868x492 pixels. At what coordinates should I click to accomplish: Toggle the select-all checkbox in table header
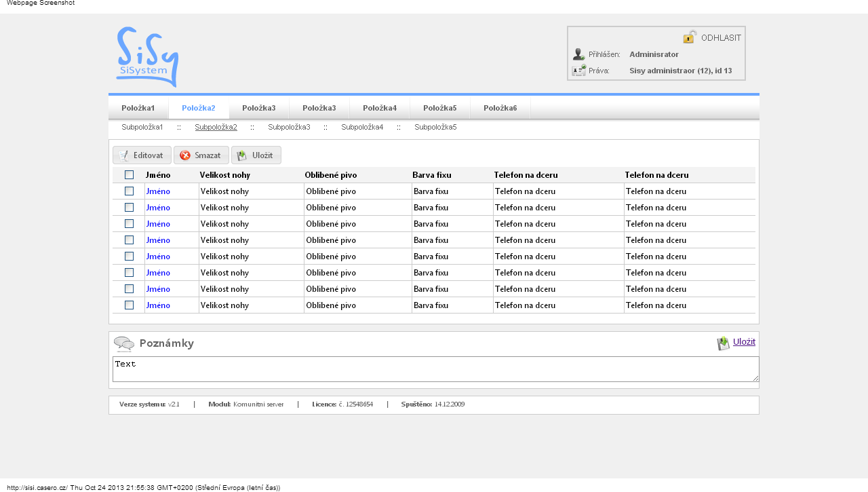(129, 175)
